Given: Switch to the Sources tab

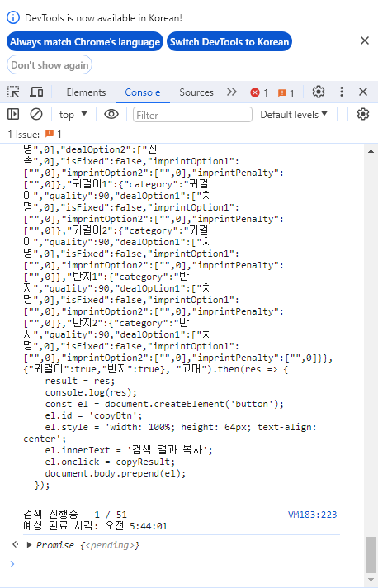Looking at the screenshot, I should click(196, 92).
